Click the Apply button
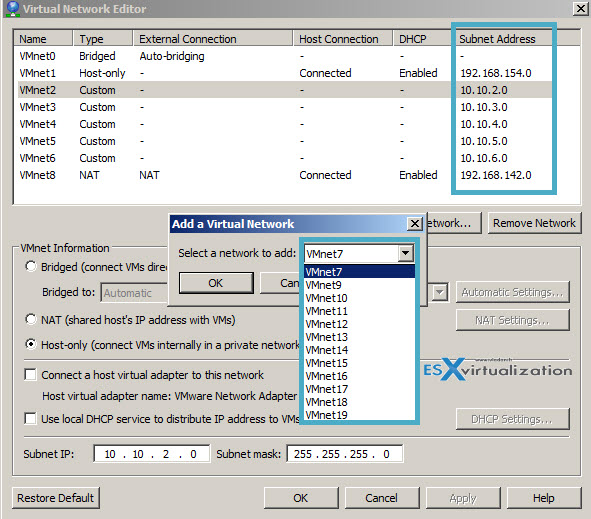The width and height of the screenshot is (591, 519). click(x=463, y=498)
